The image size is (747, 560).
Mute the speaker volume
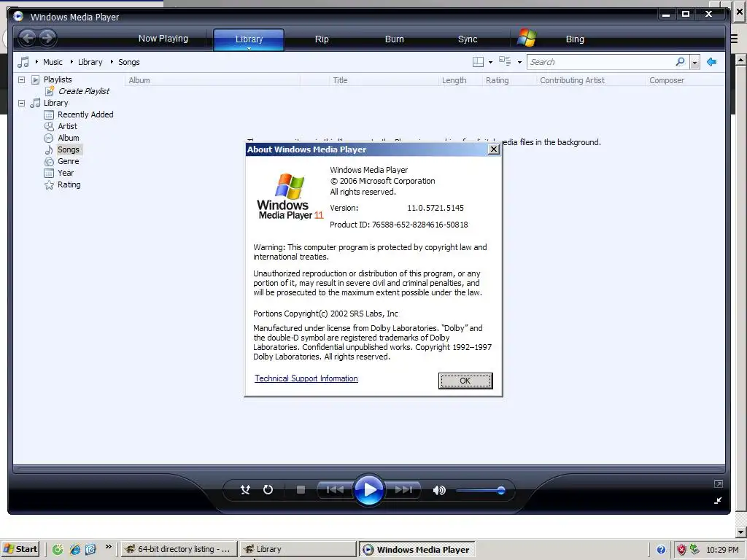438,490
